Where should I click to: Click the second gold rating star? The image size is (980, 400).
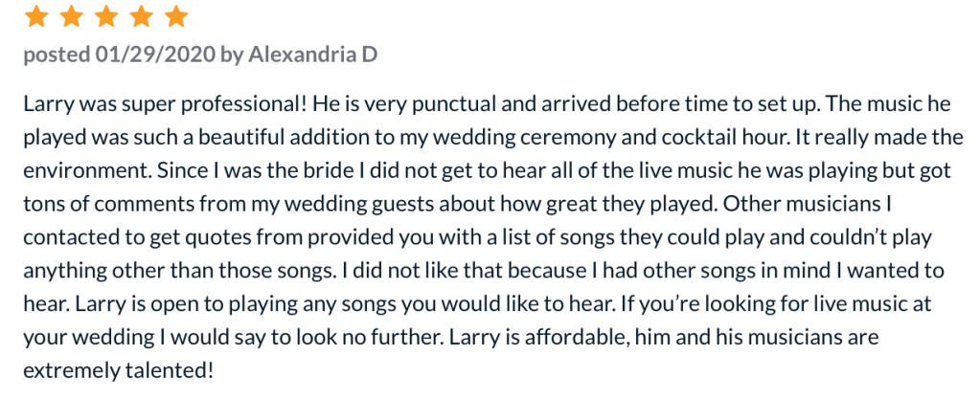tap(70, 17)
